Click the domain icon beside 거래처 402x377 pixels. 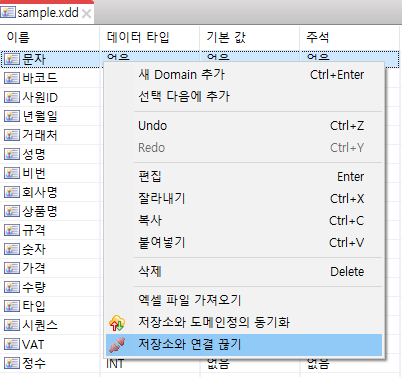point(12,135)
